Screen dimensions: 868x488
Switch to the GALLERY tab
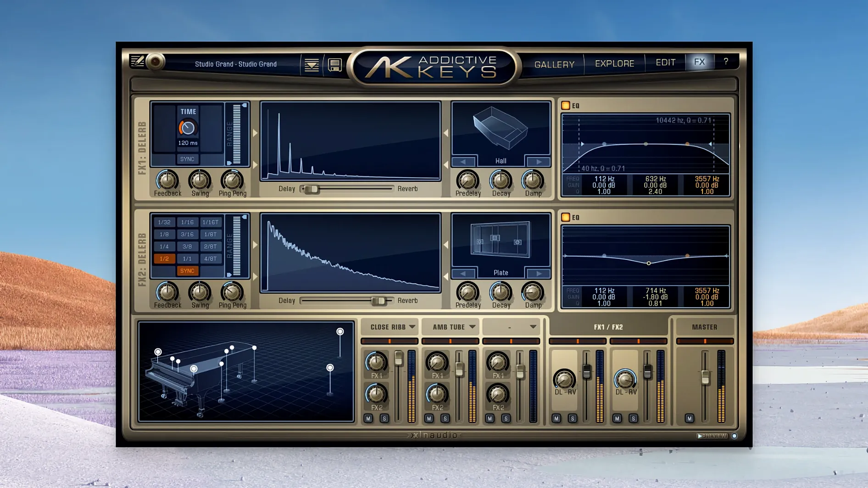click(x=554, y=64)
